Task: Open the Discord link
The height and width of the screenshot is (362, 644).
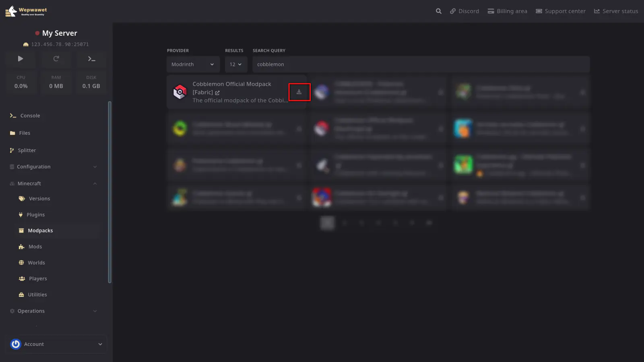Action: click(464, 11)
